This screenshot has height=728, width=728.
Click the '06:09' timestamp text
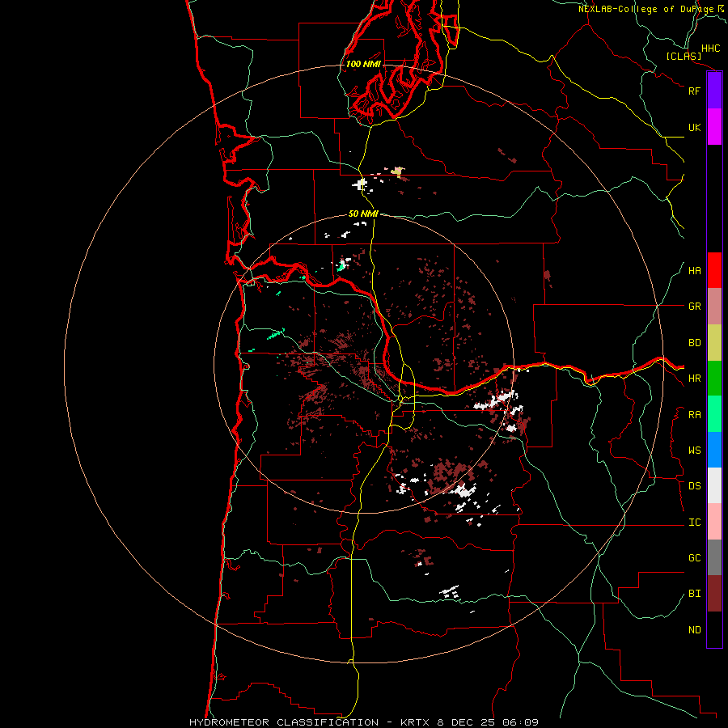[x=520, y=722]
